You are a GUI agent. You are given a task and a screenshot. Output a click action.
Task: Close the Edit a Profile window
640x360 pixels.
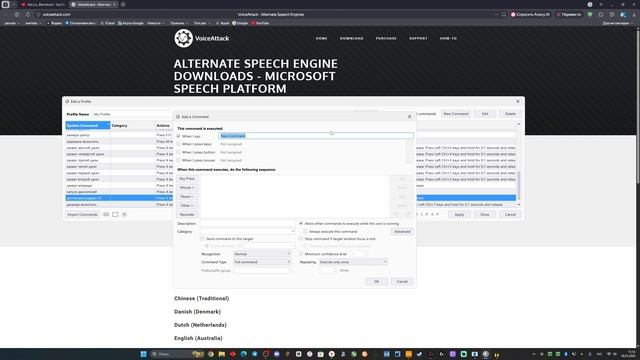click(x=518, y=101)
